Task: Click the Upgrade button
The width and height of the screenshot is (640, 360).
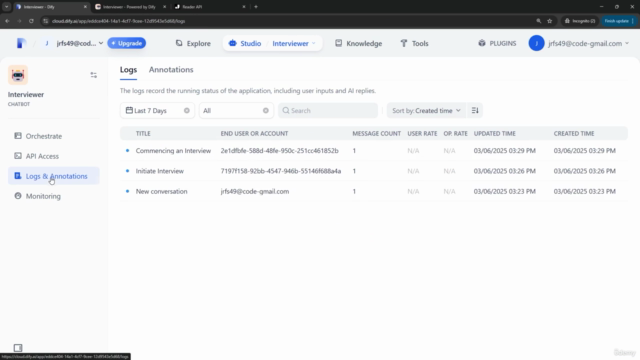Action: (127, 43)
